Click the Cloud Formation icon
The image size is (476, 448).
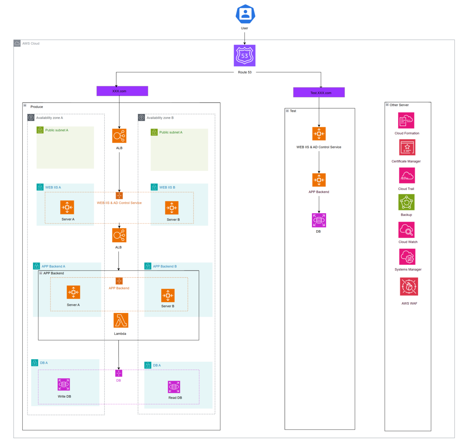pyautogui.click(x=406, y=121)
